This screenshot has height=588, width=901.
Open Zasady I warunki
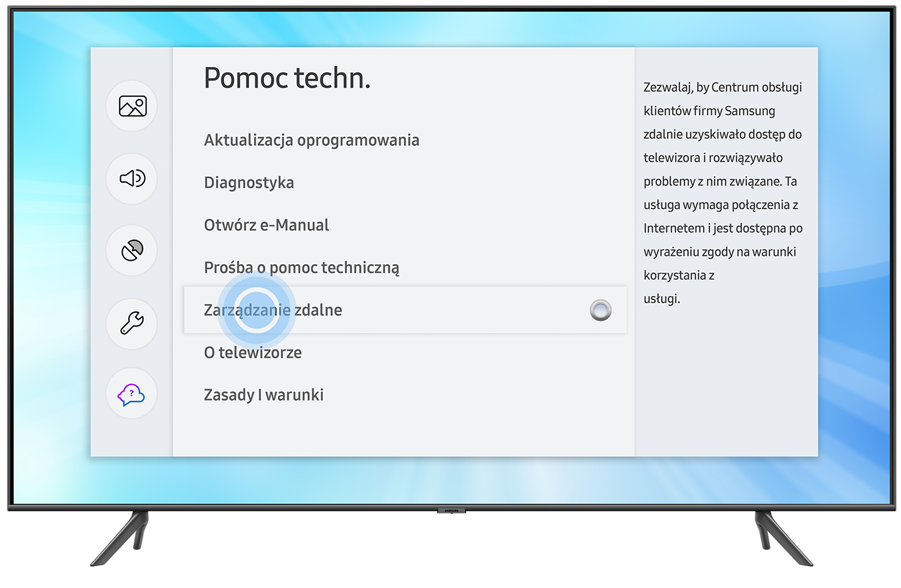263,395
